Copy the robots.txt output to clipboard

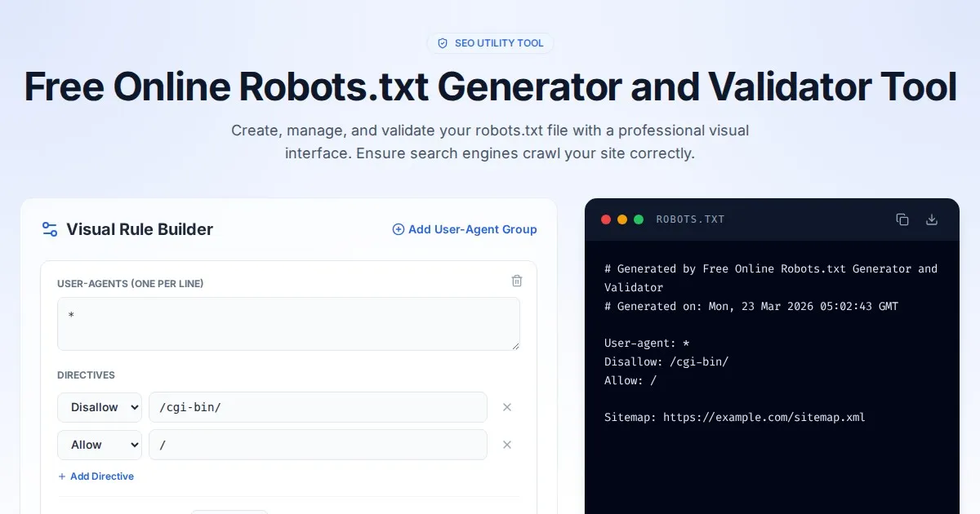click(902, 219)
